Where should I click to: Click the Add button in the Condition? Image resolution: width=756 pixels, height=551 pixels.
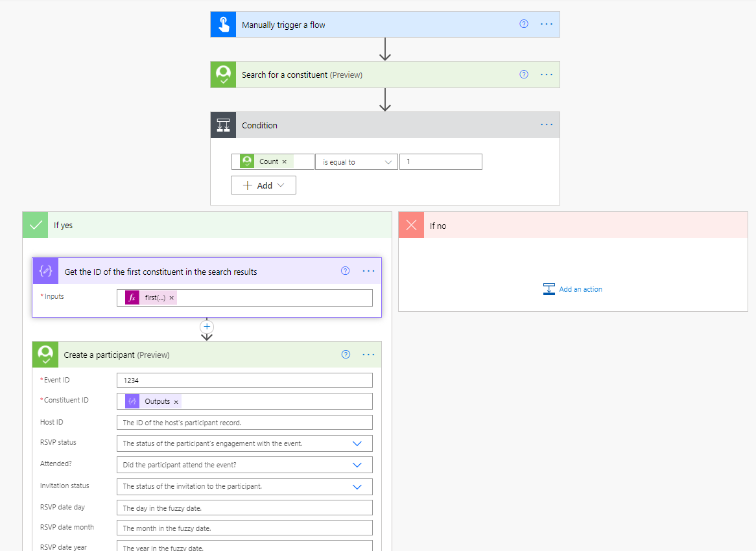click(263, 185)
